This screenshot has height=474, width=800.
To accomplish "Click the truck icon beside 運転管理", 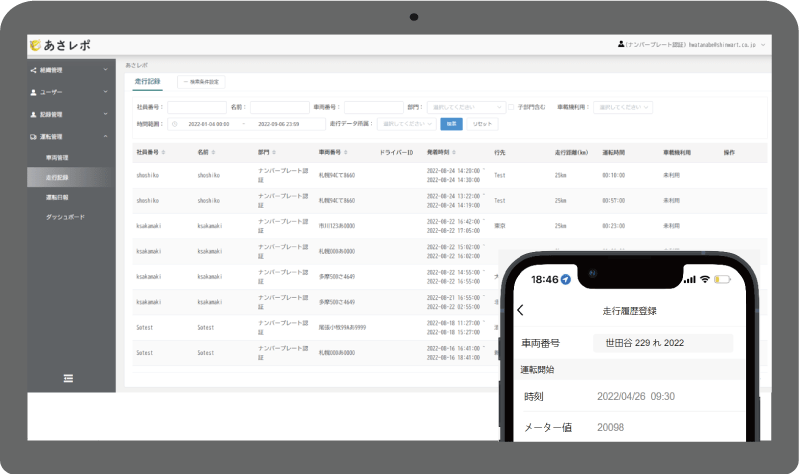I will (x=33, y=137).
